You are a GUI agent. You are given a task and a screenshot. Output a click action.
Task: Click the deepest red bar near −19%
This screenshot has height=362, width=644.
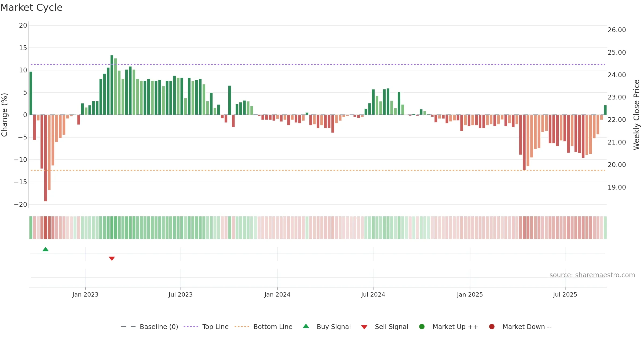tap(46, 158)
